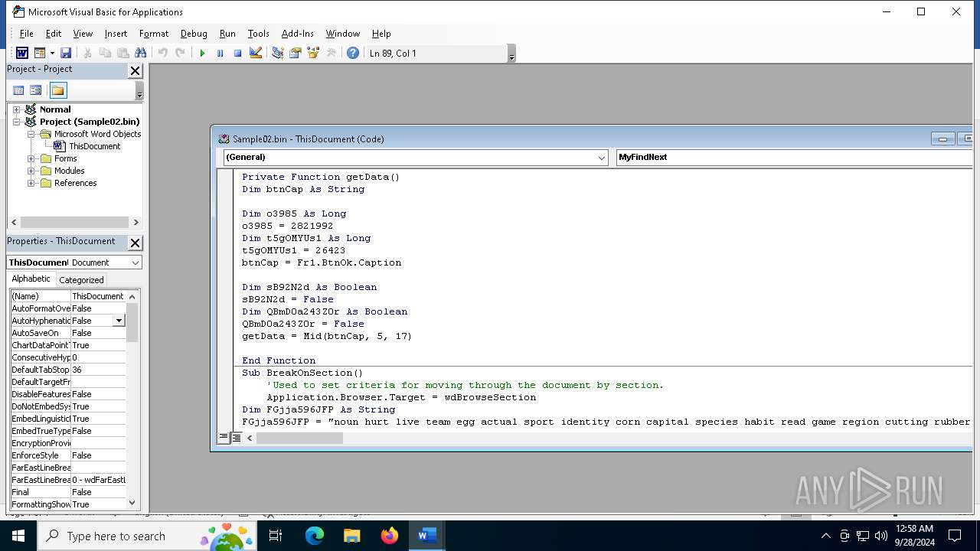Image resolution: width=980 pixels, height=551 pixels.
Task: Expand the Modules folder
Action: coord(31,171)
